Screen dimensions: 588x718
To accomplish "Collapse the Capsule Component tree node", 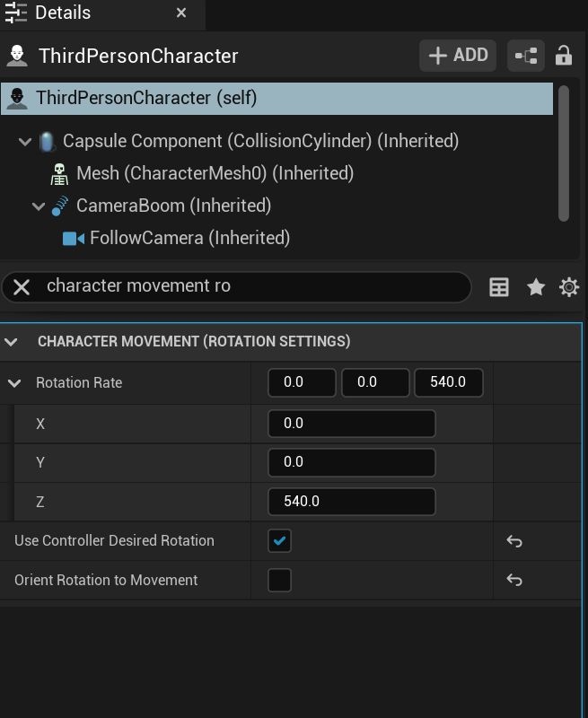I will (x=24, y=142).
